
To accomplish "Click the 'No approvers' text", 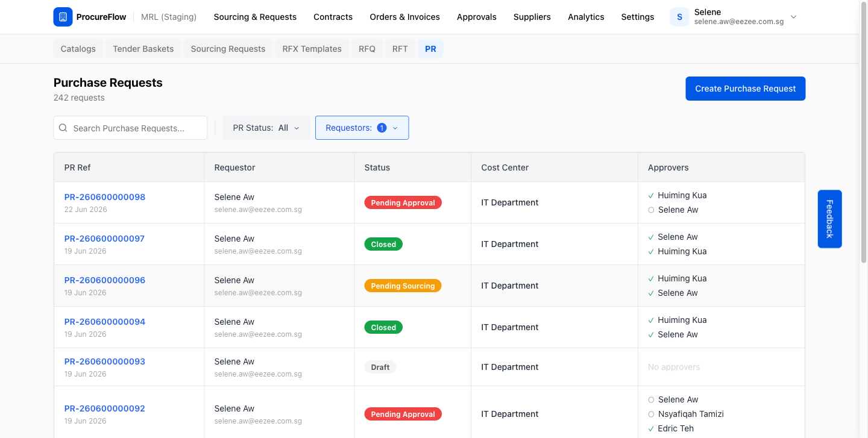I will pos(674,367).
